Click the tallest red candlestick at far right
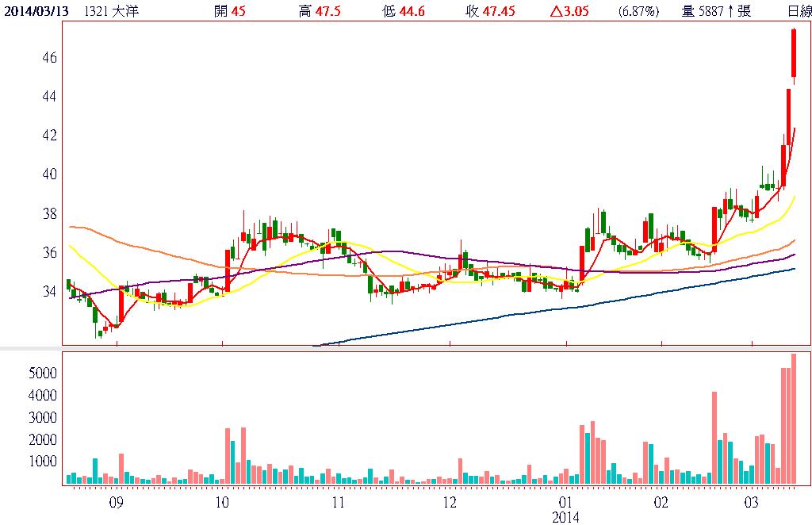Viewport: 812px width, 525px height. pyautogui.click(x=794, y=53)
